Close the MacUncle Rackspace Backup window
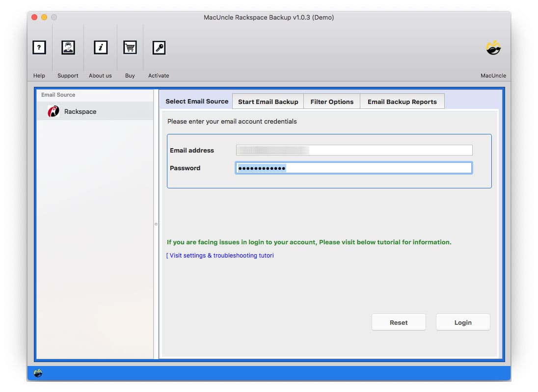 [34, 17]
